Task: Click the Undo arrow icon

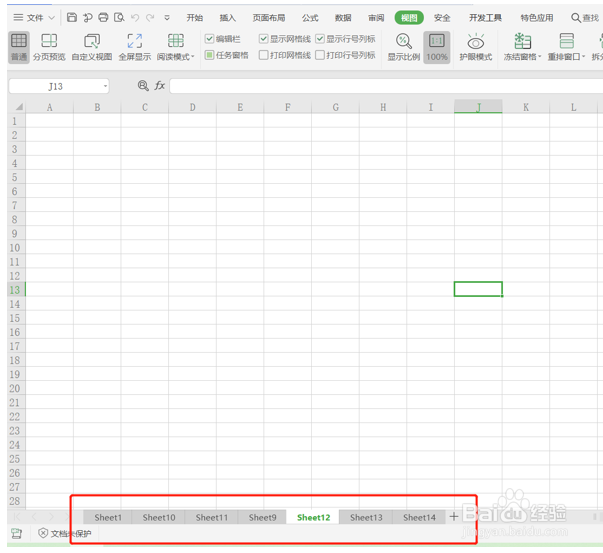Action: tap(135, 18)
